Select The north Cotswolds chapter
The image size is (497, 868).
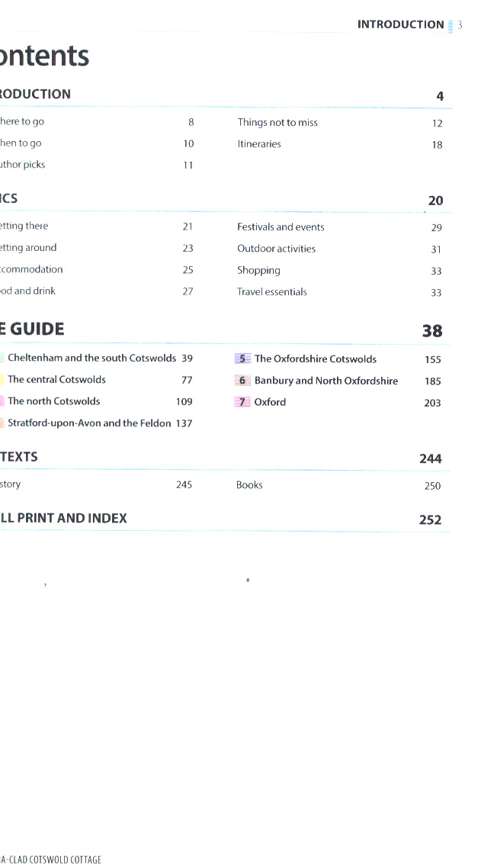(53, 401)
